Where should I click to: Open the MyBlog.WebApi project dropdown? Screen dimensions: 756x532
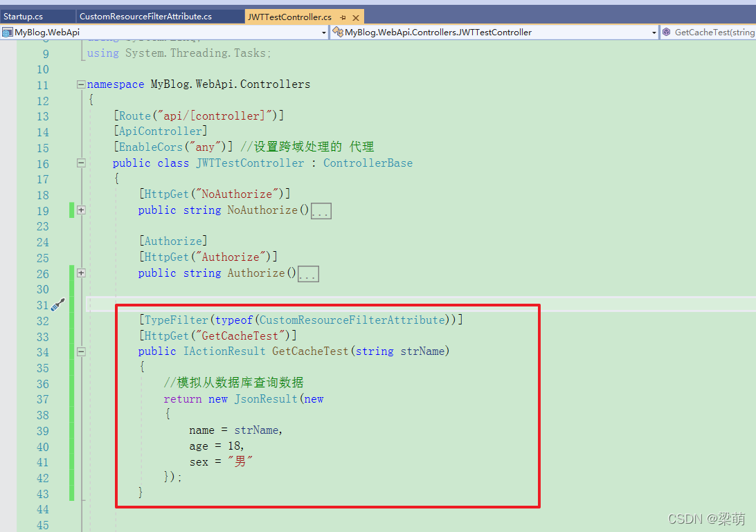tap(323, 31)
